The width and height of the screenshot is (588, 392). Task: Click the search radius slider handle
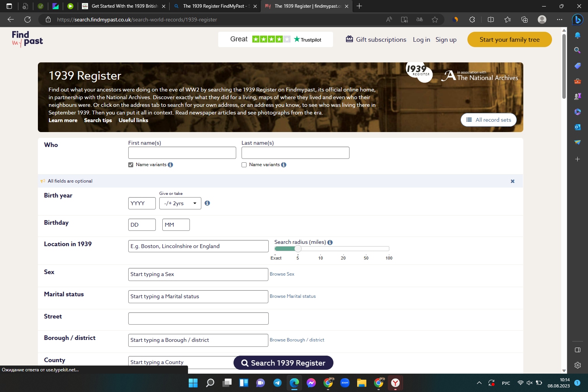[298, 248]
